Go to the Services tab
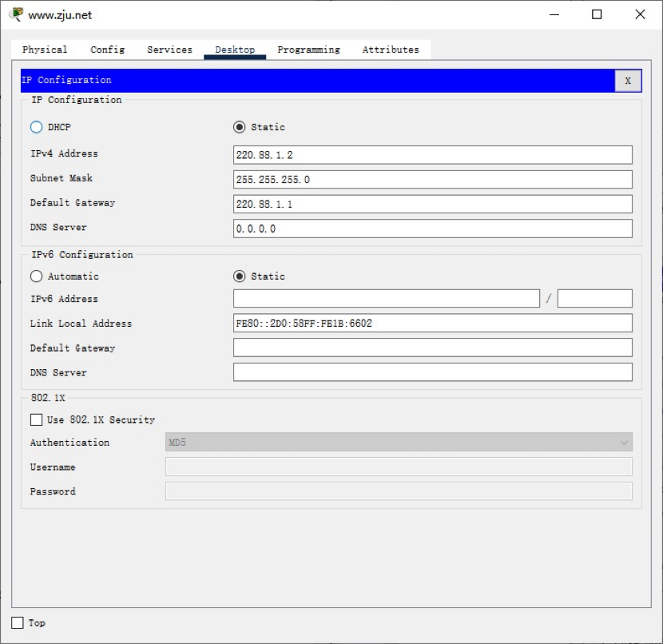663x644 pixels. (169, 50)
